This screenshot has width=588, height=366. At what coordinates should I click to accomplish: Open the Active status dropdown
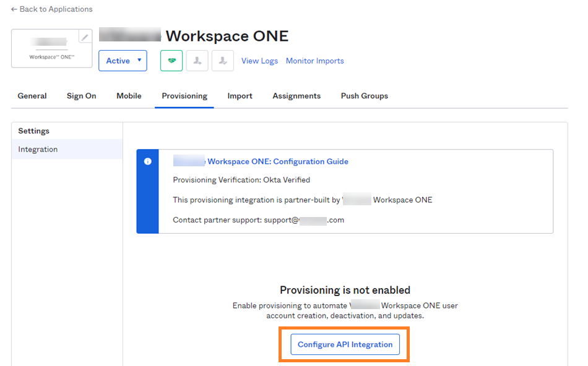tap(123, 61)
